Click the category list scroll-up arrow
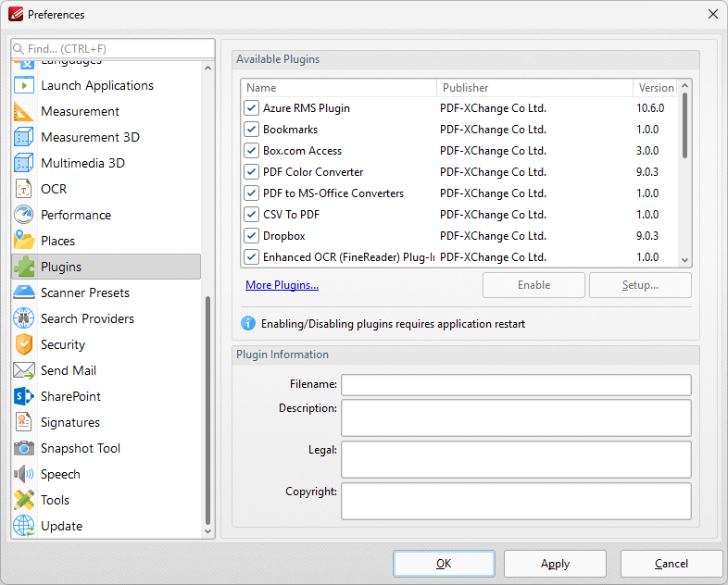The height and width of the screenshot is (585, 728). 208,68
